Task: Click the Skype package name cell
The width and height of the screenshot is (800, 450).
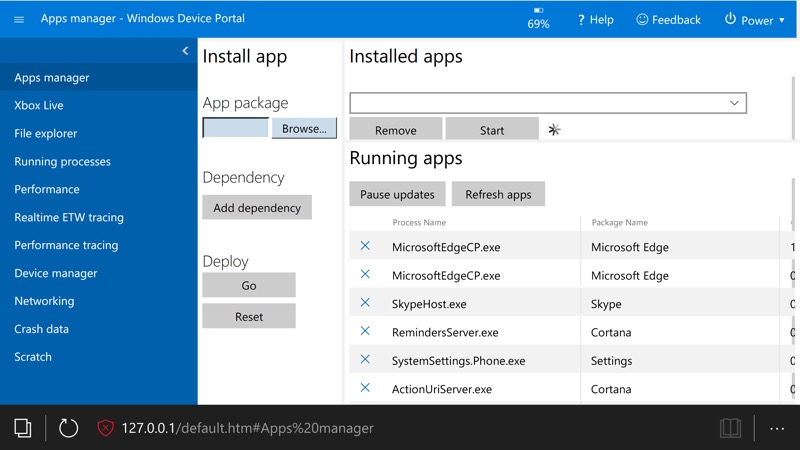Action: (606, 304)
